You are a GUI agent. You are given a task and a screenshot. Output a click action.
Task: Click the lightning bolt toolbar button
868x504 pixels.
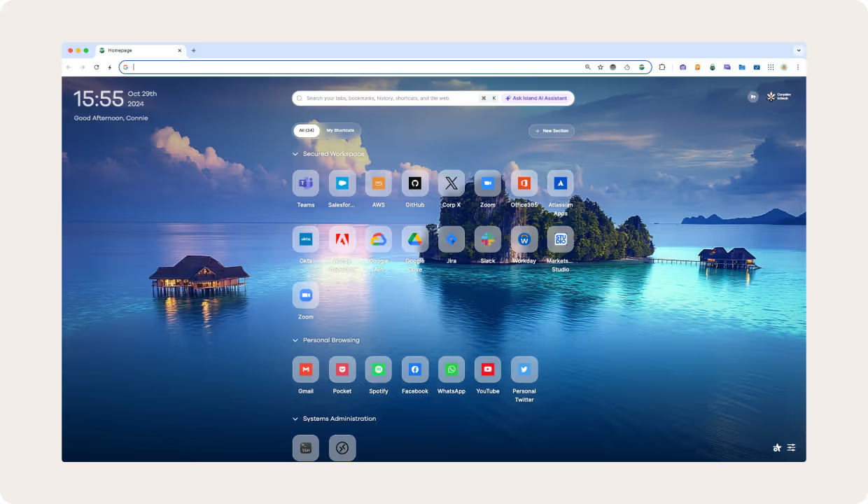click(x=110, y=67)
